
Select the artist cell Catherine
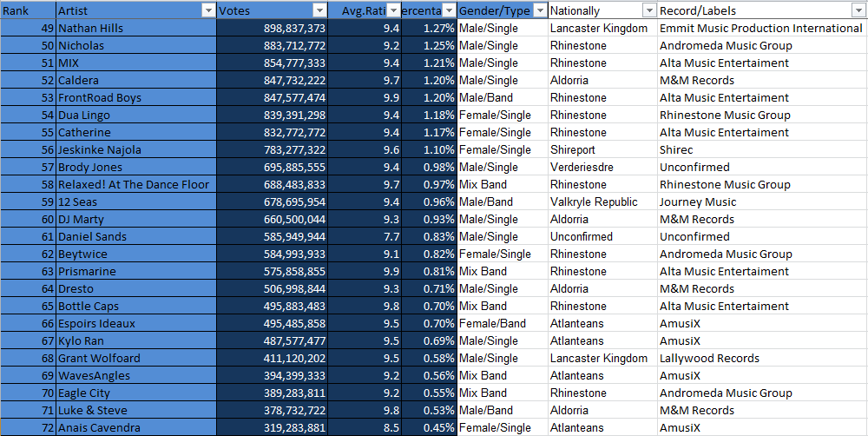135,132
